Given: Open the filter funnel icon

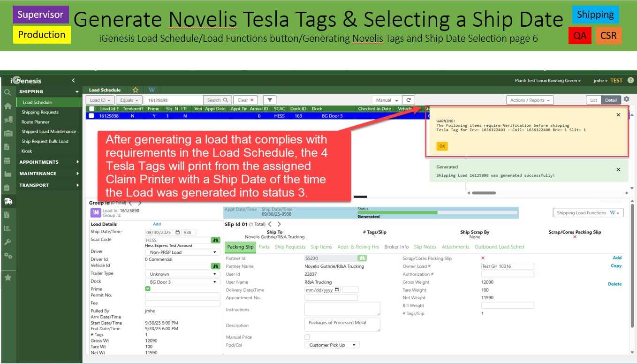Looking at the screenshot, I should pos(270,100).
